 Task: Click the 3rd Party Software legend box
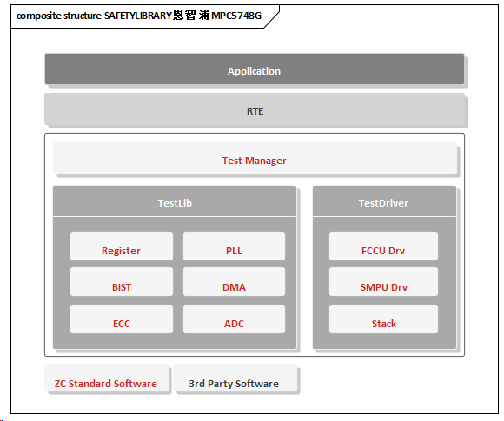coord(235,378)
